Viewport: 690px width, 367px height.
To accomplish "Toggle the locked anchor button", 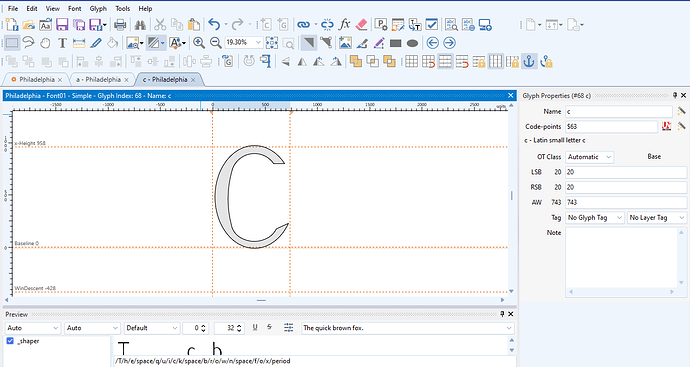I will tap(546, 61).
